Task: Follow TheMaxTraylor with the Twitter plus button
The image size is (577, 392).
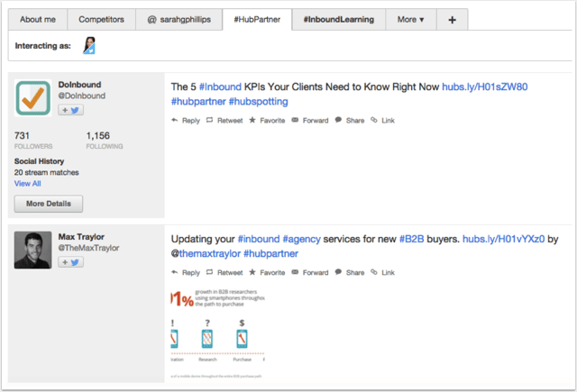Action: [x=70, y=262]
